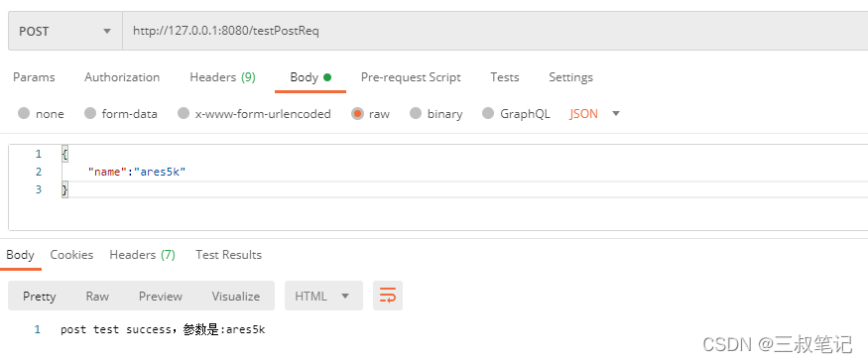Click the opening brace on line 1
The image size is (868, 363).
coord(64,154)
